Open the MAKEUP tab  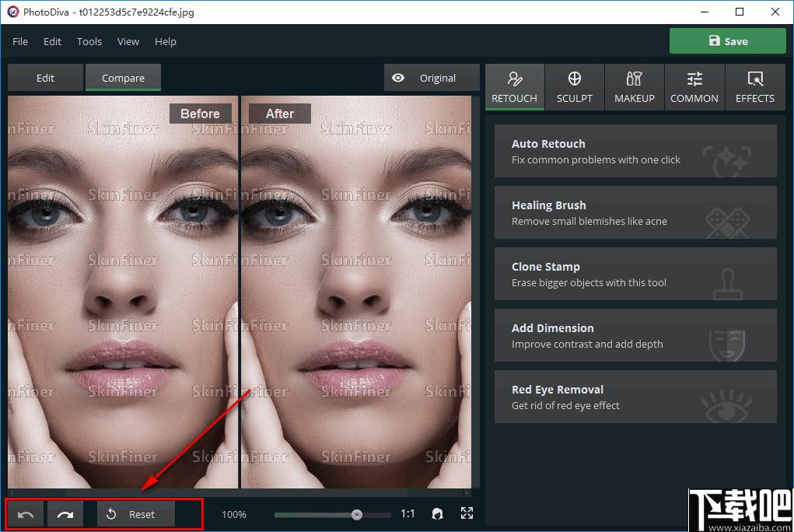[635, 87]
